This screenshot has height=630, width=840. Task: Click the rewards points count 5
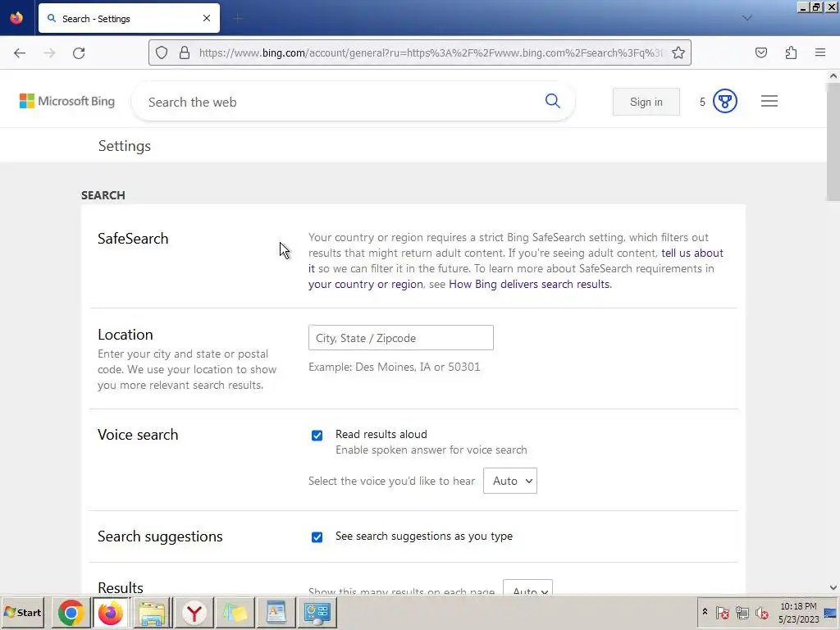click(x=702, y=102)
